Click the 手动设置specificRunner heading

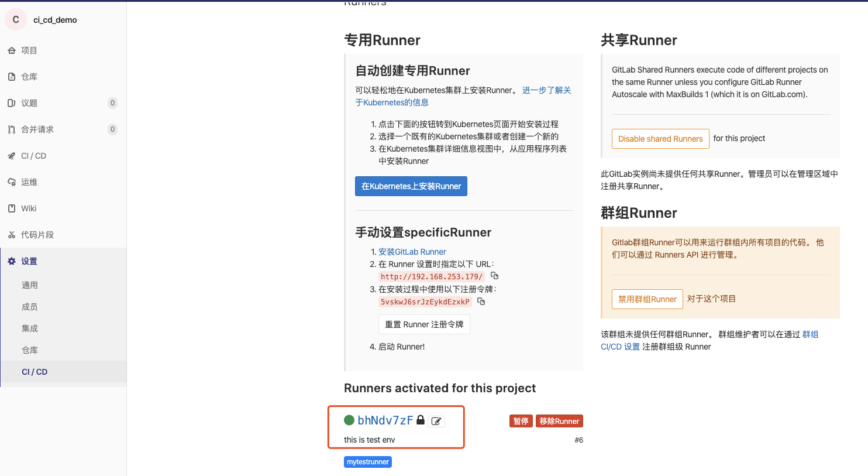click(423, 232)
